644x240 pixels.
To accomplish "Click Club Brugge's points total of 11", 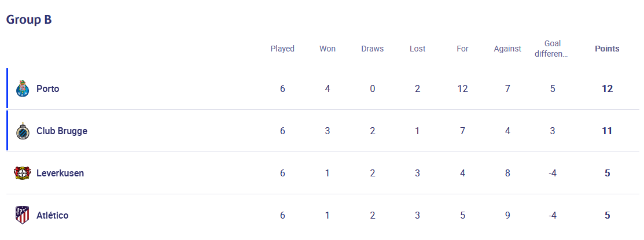I will [607, 131].
